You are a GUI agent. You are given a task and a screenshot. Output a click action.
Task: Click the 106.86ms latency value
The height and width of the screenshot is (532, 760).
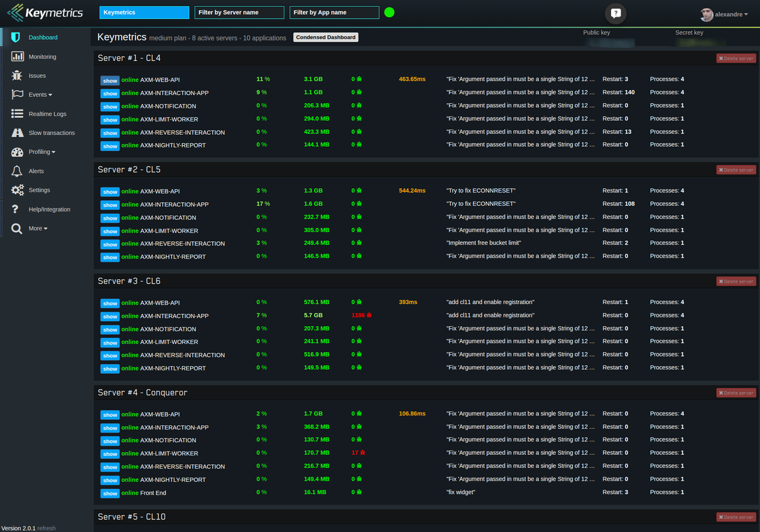coord(412,414)
